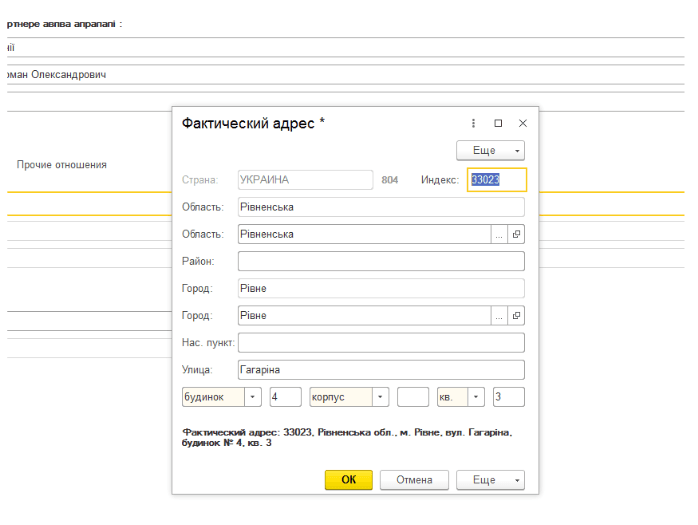Click the Отмена button

[x=414, y=480]
